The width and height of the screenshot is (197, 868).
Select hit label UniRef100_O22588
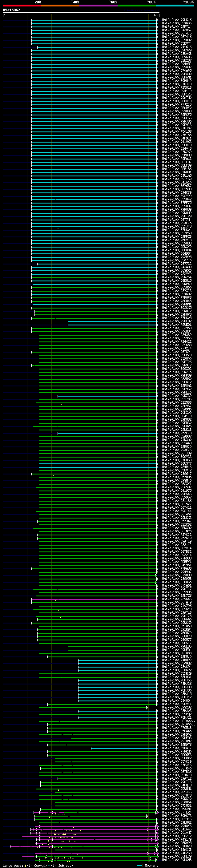pos(176,402)
